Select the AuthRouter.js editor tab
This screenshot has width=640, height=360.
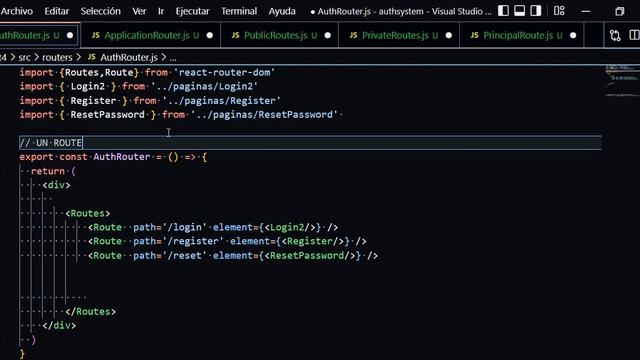click(x=39, y=36)
